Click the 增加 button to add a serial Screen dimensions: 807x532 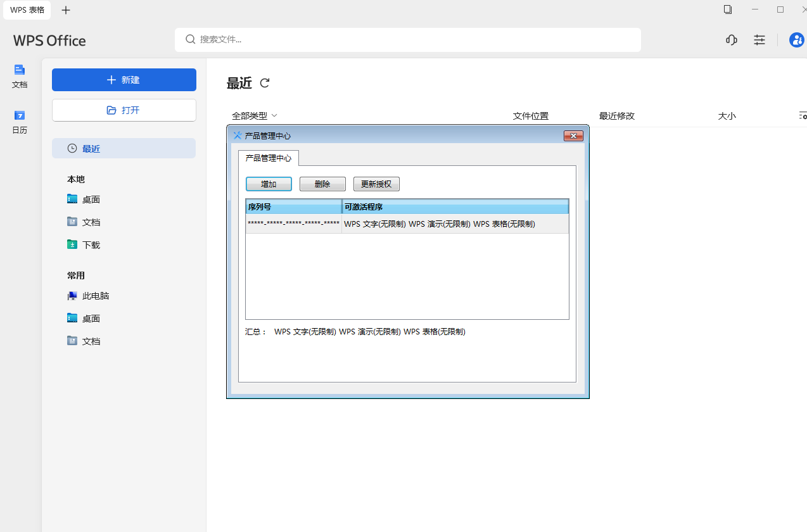tap(269, 184)
